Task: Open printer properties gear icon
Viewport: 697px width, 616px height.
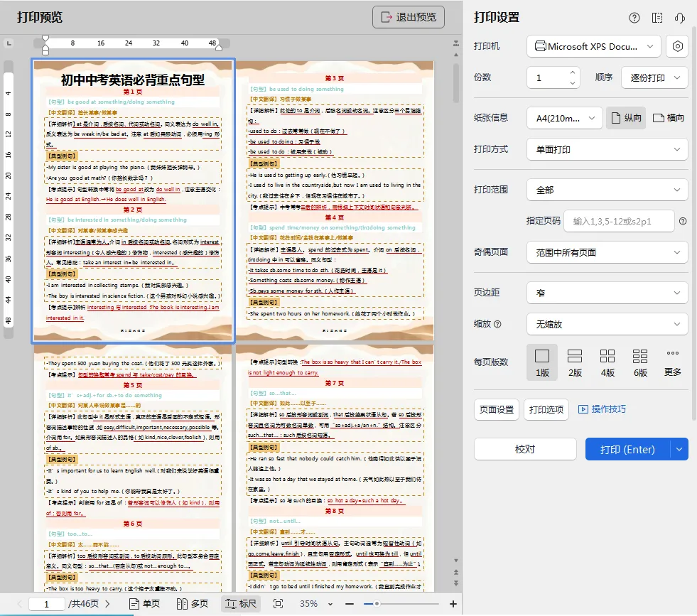Action: (677, 46)
